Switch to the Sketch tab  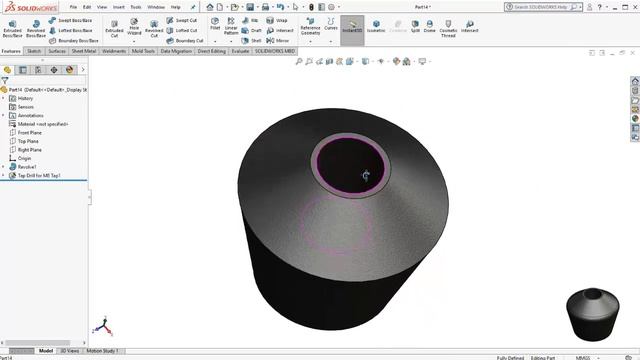click(x=34, y=51)
